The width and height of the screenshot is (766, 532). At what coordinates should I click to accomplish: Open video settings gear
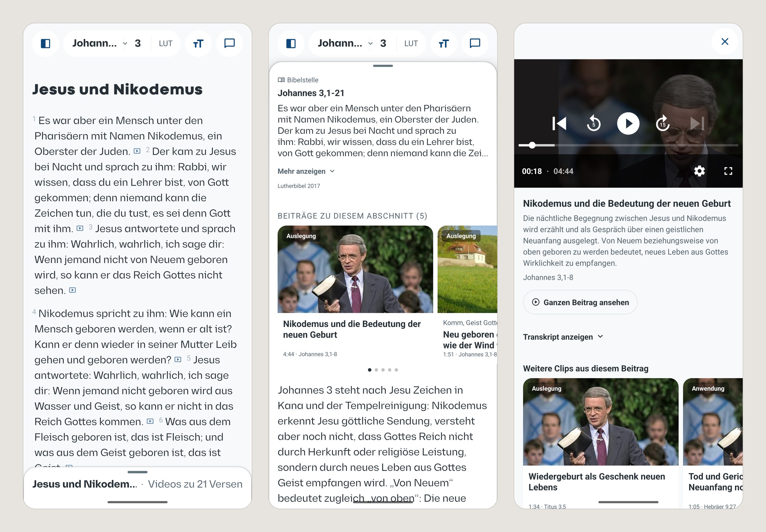click(x=699, y=171)
